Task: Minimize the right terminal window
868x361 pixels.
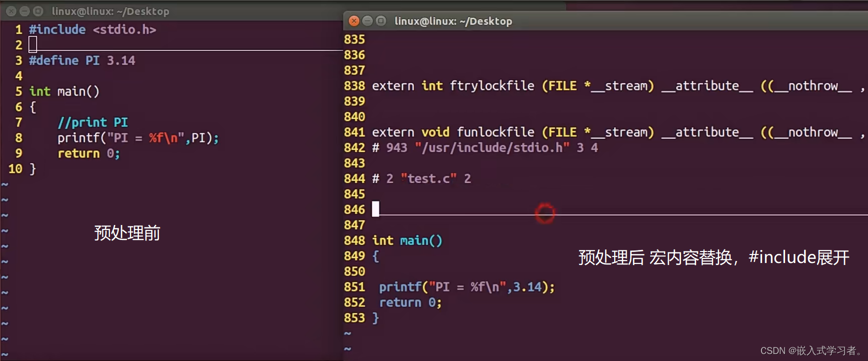Action: click(x=367, y=21)
